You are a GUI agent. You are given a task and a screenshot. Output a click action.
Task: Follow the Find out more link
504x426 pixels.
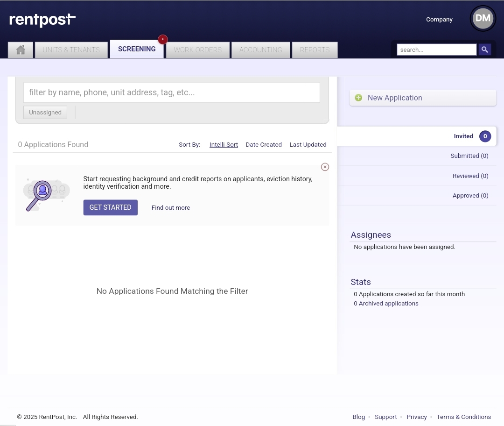pos(171,208)
